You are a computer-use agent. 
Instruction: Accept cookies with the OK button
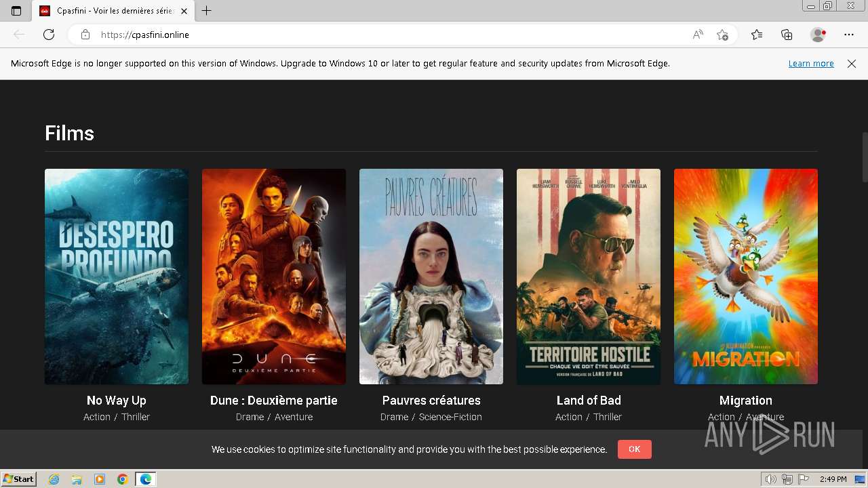[635, 449]
